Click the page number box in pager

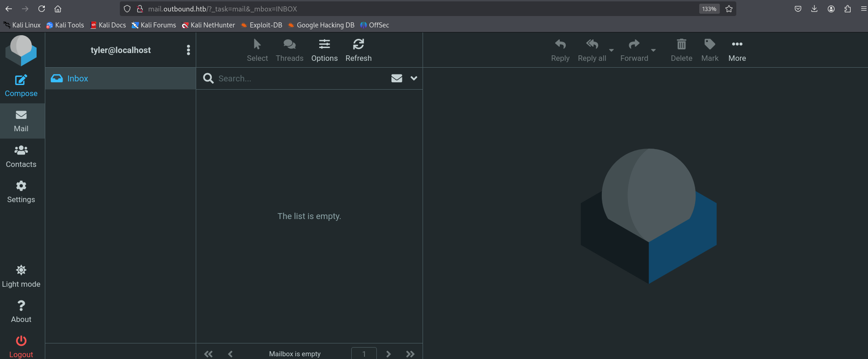[x=364, y=354]
